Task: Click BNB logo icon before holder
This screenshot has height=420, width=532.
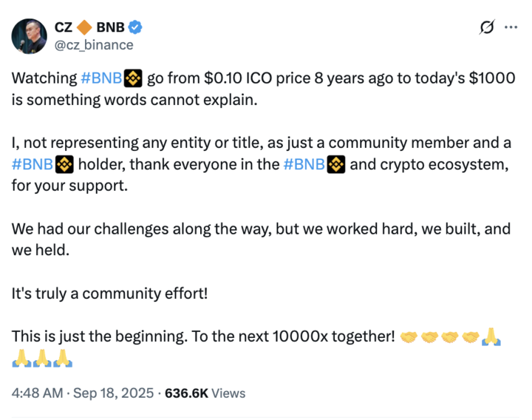Action: [64, 164]
